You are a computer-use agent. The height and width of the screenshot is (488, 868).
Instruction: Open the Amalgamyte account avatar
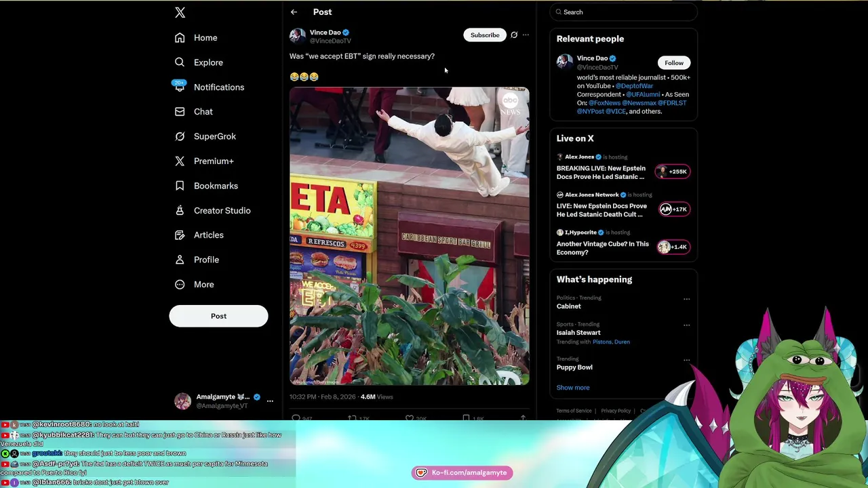tap(182, 401)
